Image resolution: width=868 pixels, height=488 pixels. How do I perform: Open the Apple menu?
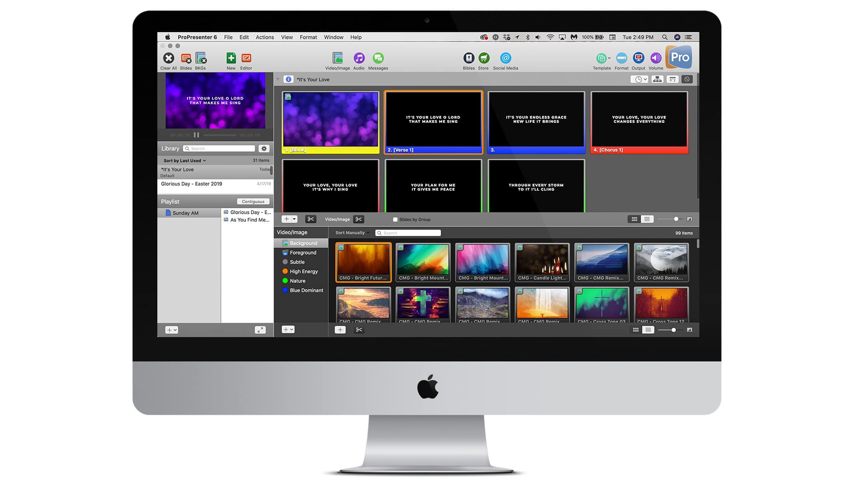(x=168, y=37)
